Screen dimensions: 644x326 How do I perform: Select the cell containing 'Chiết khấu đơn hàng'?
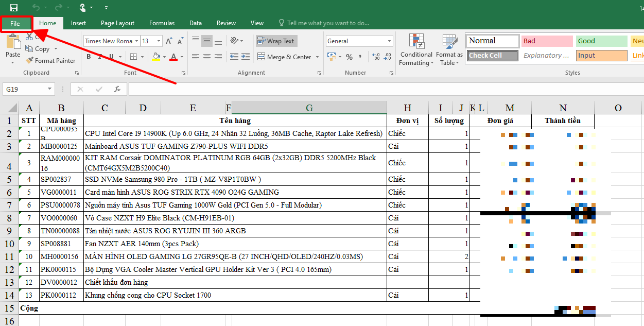coord(235,282)
